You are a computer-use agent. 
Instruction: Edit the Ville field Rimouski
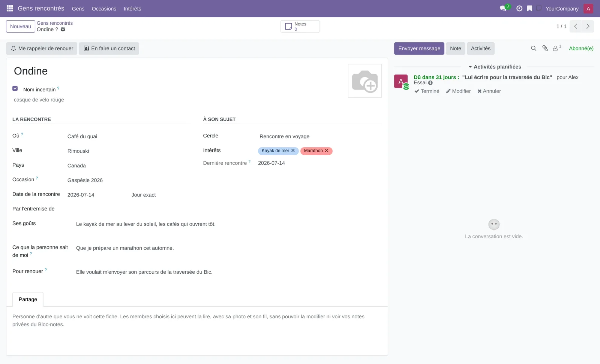coord(129,151)
